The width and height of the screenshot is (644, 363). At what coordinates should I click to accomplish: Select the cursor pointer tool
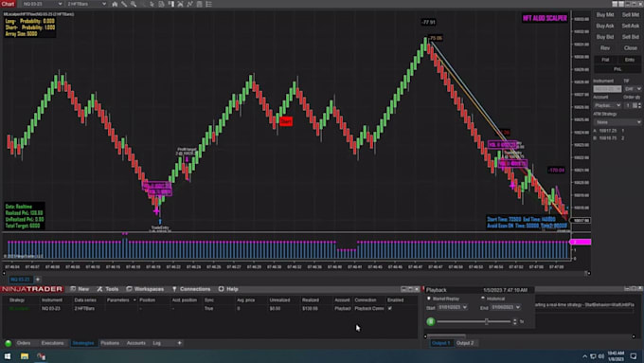152,4
